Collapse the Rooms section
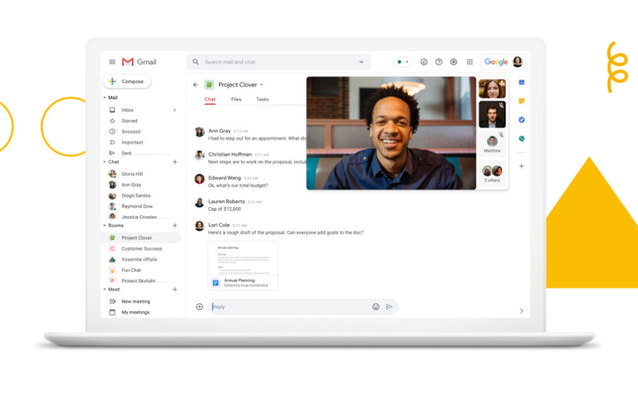The image size is (638, 393). pos(105,225)
